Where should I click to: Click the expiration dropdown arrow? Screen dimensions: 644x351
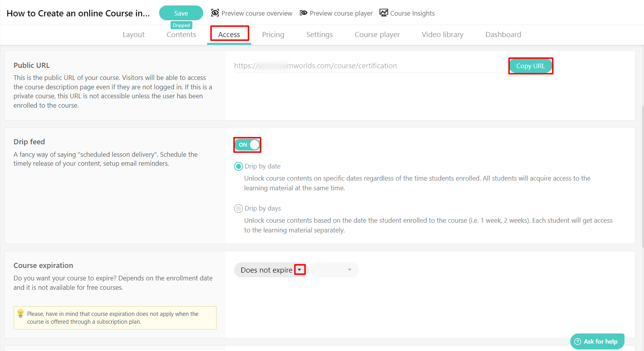pyautogui.click(x=300, y=269)
